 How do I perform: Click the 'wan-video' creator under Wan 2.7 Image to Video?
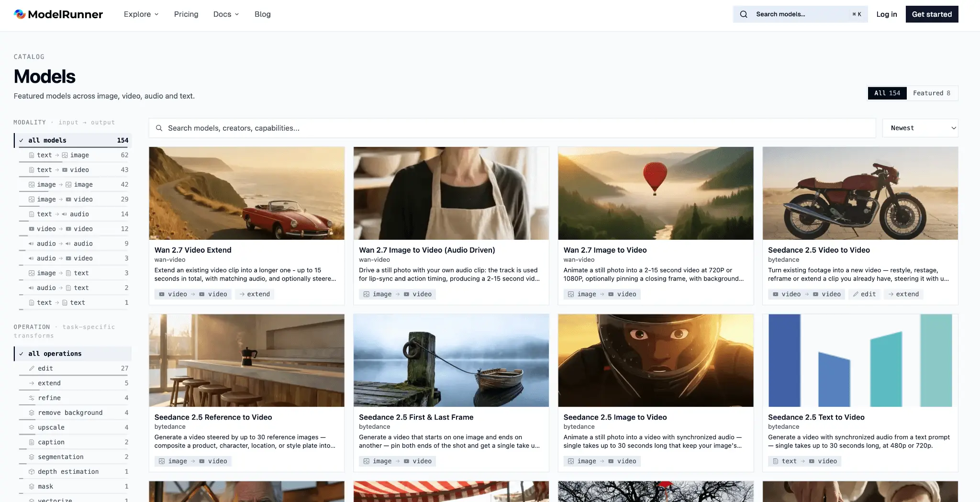pos(579,260)
